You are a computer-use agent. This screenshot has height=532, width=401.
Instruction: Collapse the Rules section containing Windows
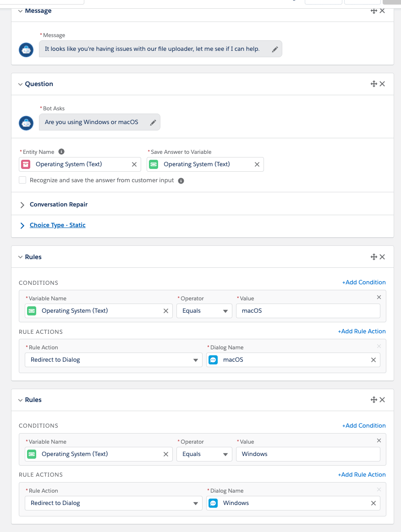pos(20,400)
